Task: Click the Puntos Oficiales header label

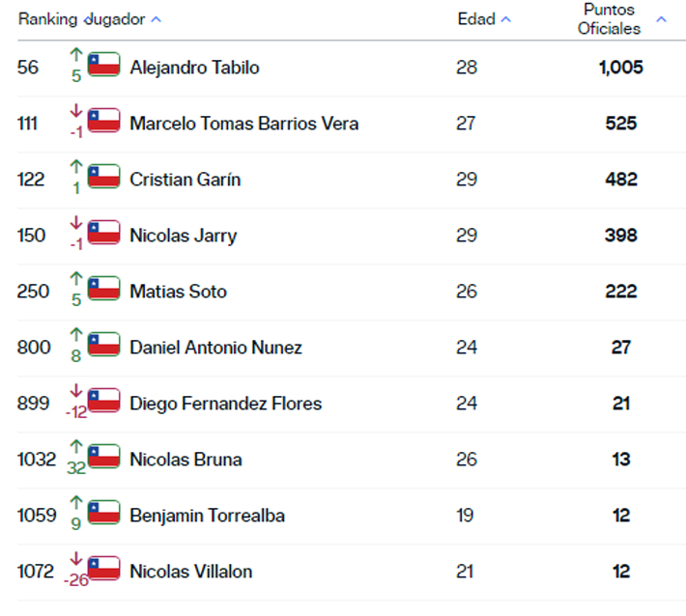Action: pyautogui.click(x=609, y=18)
